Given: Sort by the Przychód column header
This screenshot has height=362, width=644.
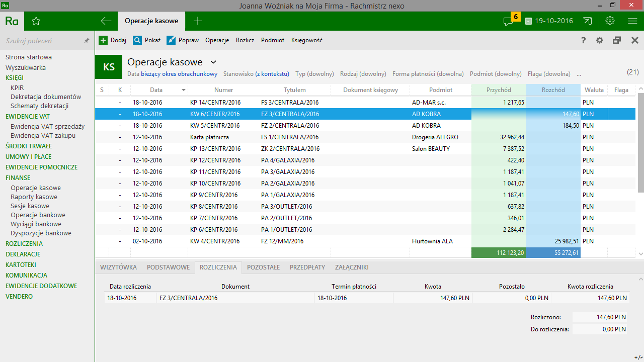Looking at the screenshot, I should (x=499, y=90).
